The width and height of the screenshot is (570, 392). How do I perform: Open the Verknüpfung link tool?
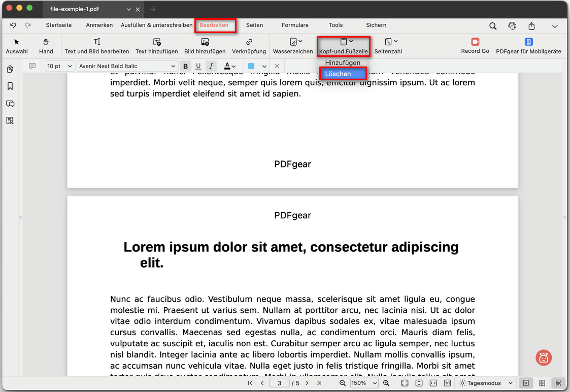pos(249,46)
